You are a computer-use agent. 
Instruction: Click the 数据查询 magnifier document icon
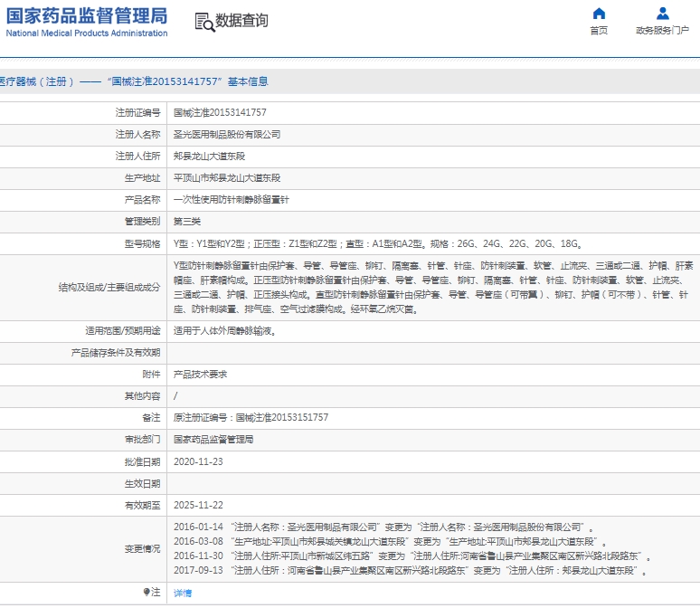(204, 23)
